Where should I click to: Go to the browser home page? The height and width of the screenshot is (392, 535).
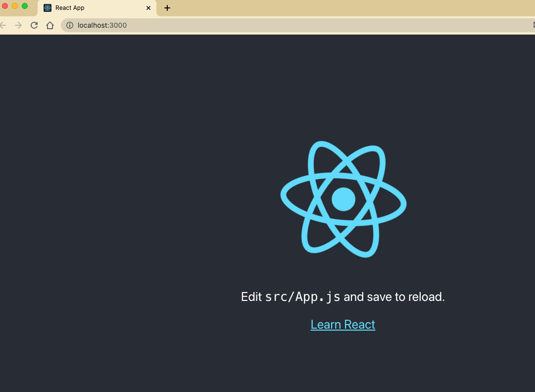pyautogui.click(x=50, y=25)
